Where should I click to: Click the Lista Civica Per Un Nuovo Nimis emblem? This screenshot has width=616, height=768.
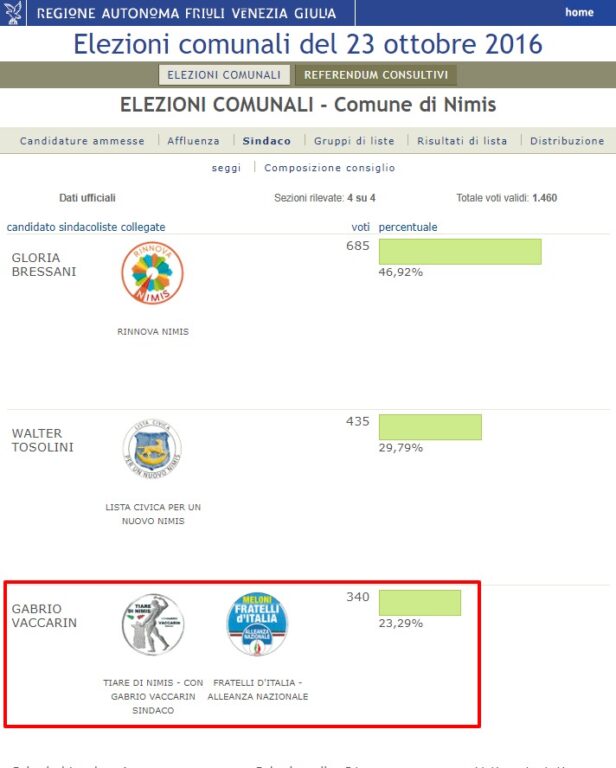point(152,449)
